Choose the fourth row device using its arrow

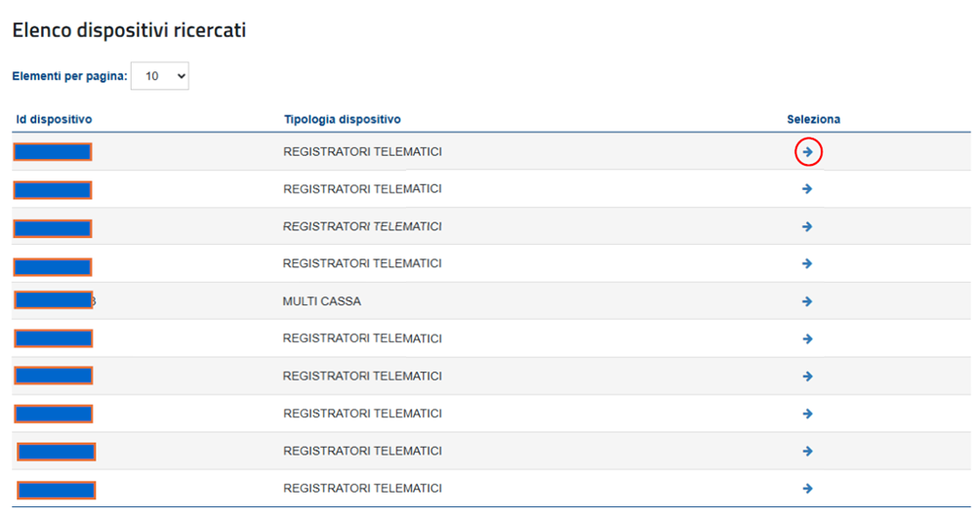coord(807,263)
